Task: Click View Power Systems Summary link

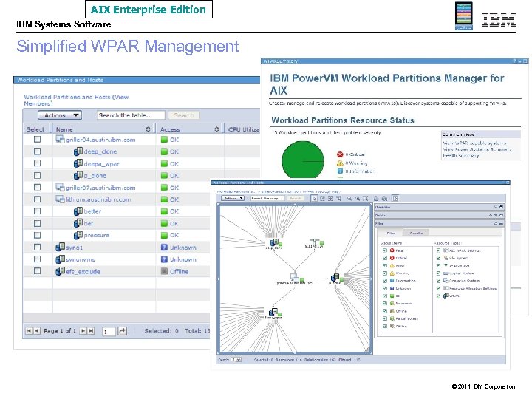Action: coord(477,149)
